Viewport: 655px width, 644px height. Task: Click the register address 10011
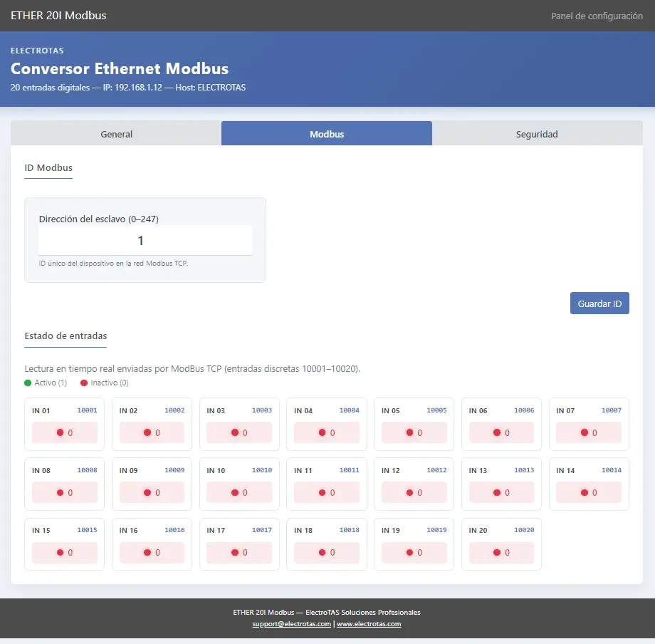pyautogui.click(x=350, y=470)
